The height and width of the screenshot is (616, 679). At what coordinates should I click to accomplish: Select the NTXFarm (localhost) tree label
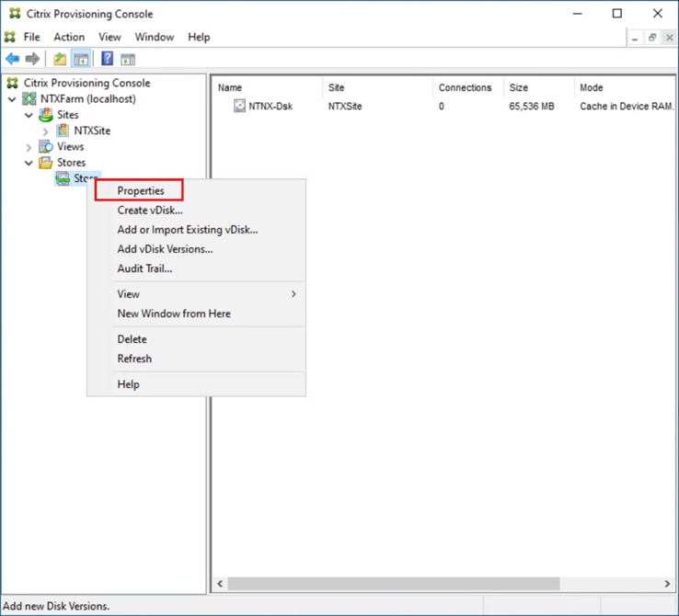pos(88,99)
